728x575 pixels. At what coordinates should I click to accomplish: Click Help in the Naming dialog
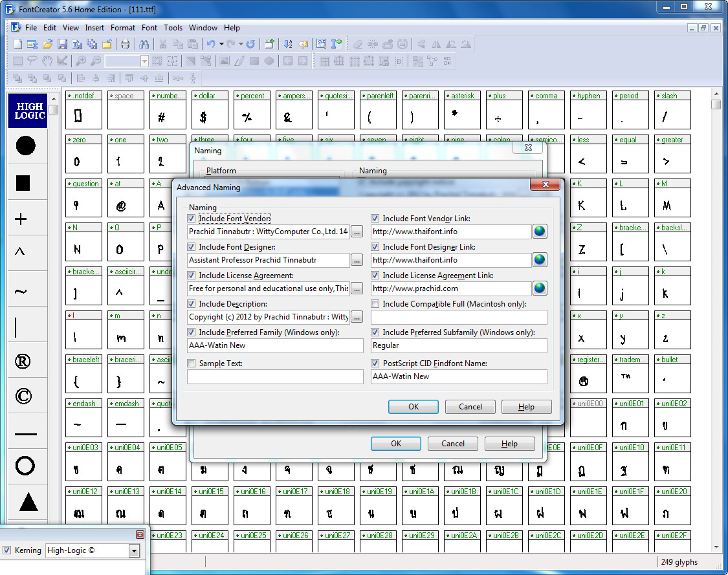point(509,444)
